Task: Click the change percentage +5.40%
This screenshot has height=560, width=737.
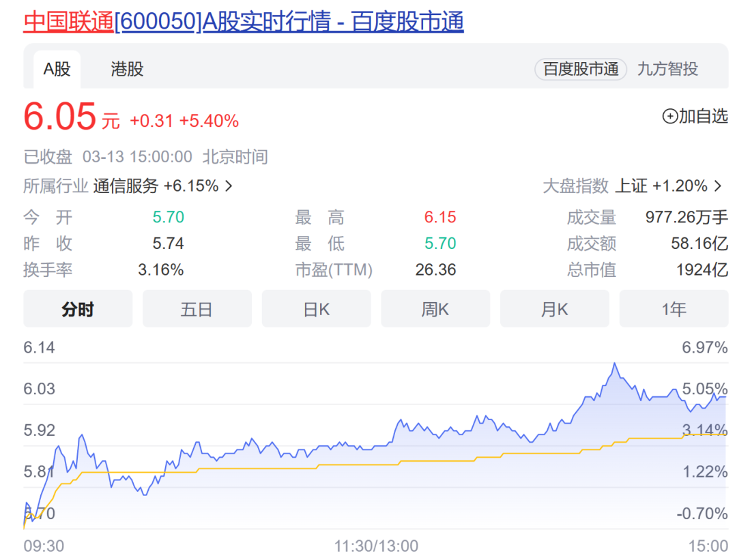Action: tap(209, 121)
